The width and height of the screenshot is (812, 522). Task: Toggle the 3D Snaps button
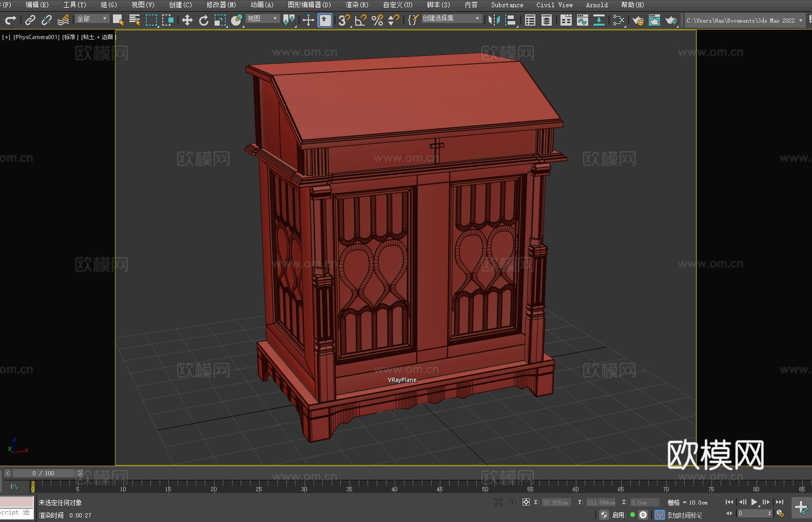(344, 20)
